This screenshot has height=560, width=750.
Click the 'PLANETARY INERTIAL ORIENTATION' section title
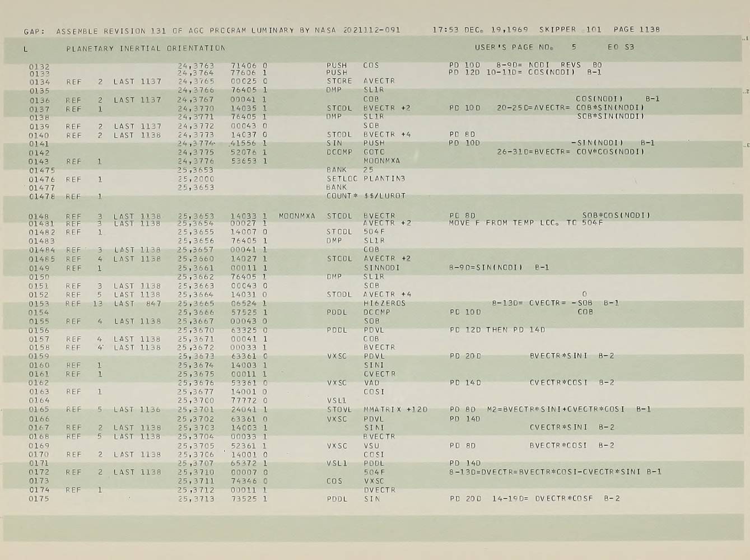point(146,49)
